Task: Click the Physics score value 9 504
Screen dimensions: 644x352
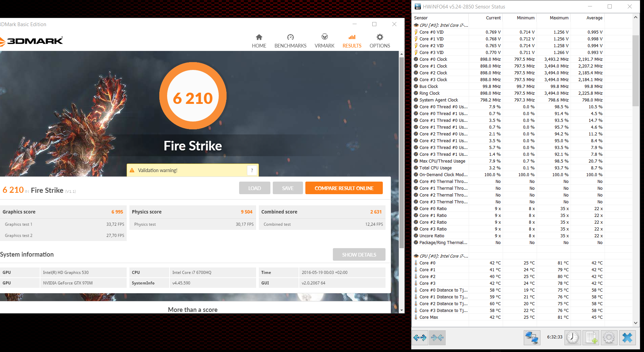Action: point(247,212)
